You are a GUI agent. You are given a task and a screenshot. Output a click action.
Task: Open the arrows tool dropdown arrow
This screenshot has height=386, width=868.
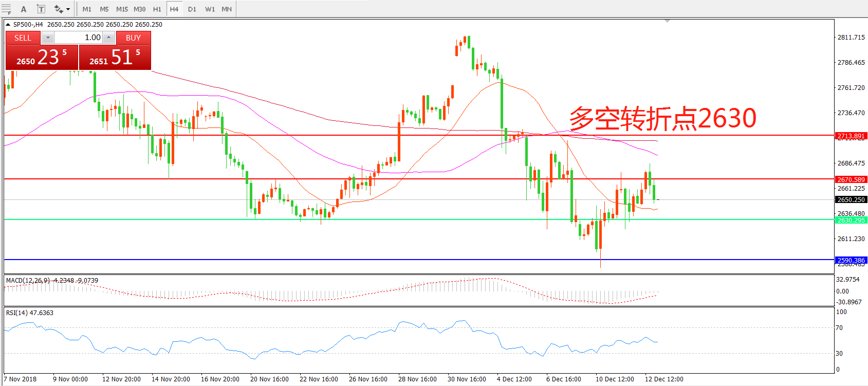pyautogui.click(x=68, y=9)
